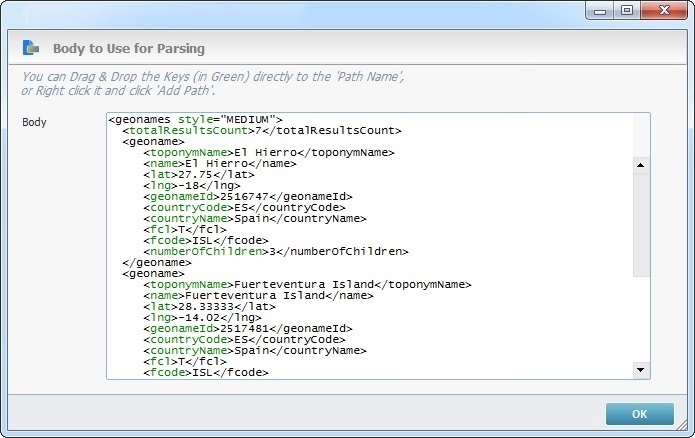Click the scrollbar down arrow
Screen dimensions: 695x438
642,370
